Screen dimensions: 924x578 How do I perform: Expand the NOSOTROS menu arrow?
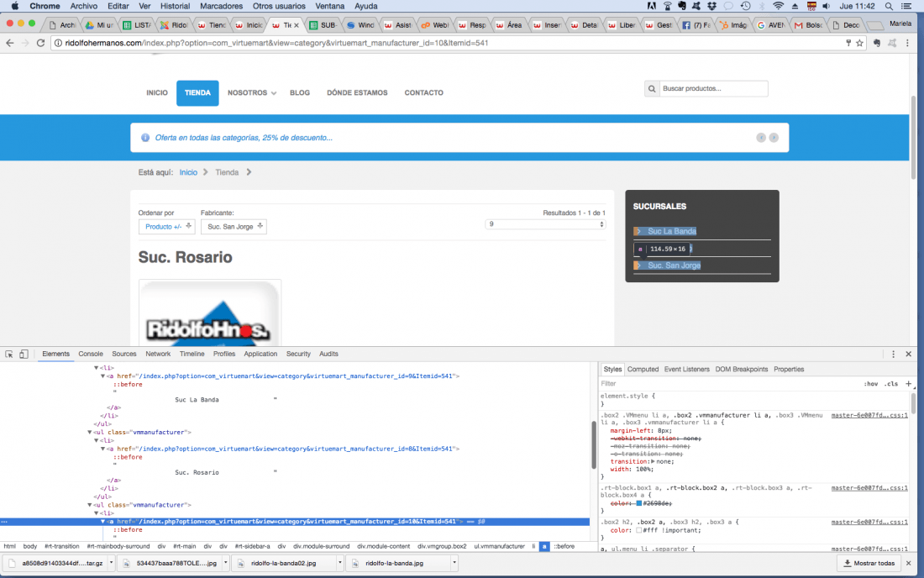pyautogui.click(x=274, y=93)
